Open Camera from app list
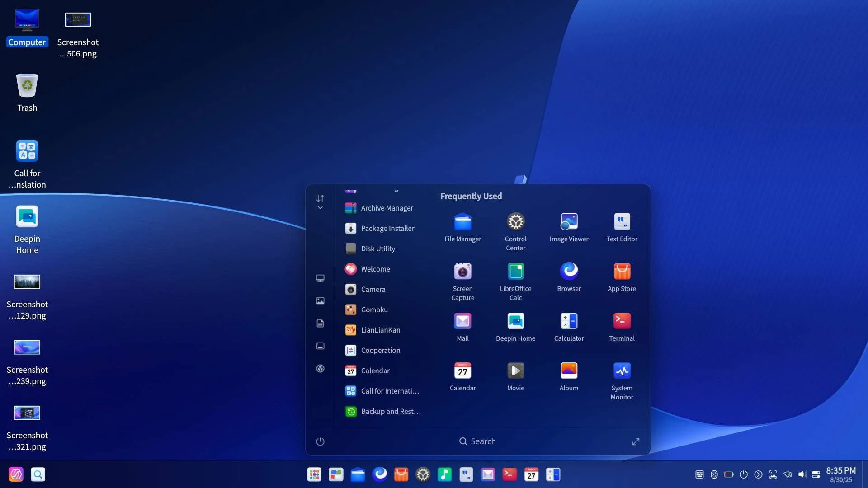The height and width of the screenshot is (488, 868). pyautogui.click(x=383, y=289)
